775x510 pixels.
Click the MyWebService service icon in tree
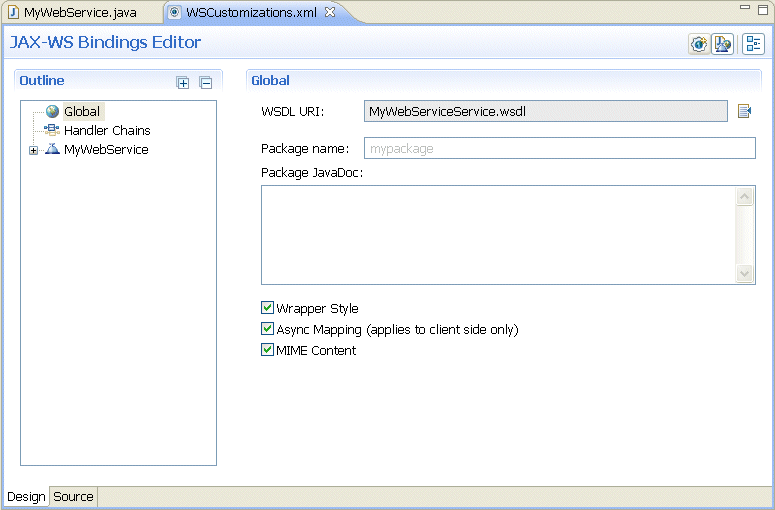52,149
